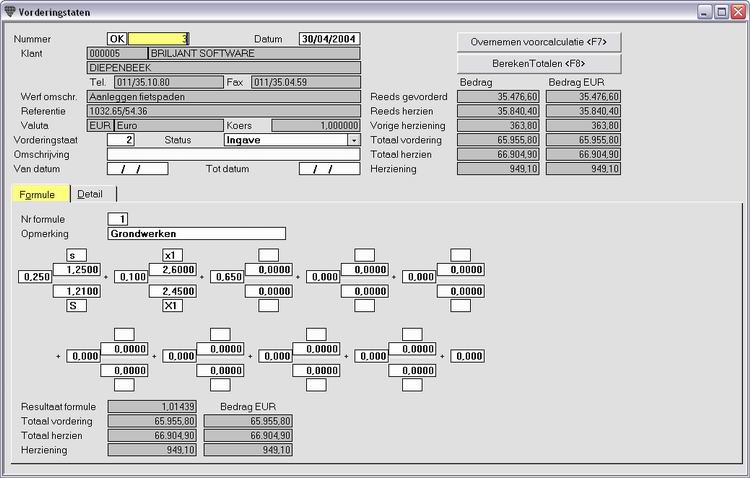Click the Datum field showing 30/04/2004
The height and width of the screenshot is (478, 750).
tap(329, 39)
